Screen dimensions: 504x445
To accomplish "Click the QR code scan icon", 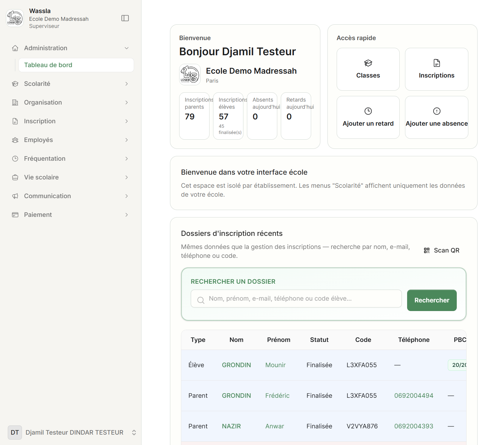I will point(427,250).
